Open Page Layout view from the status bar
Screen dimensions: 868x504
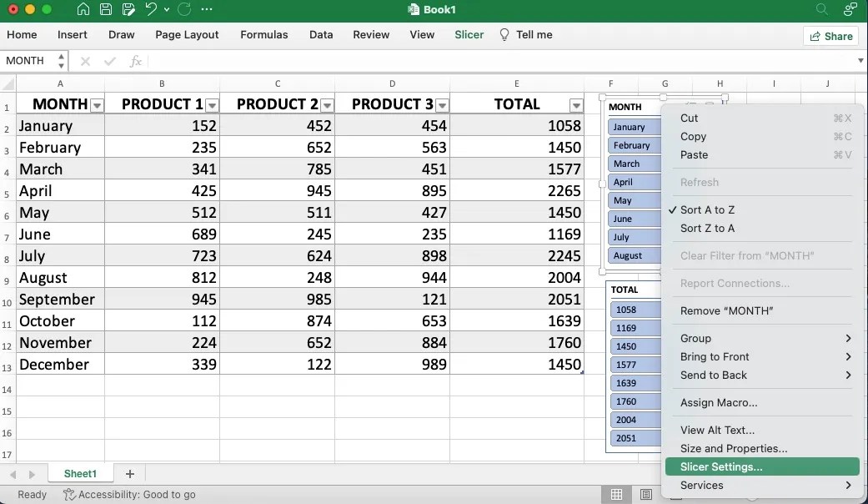646,494
